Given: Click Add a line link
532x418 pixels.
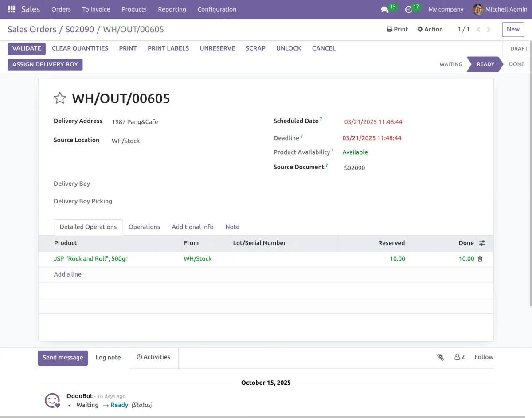Looking at the screenshot, I should tap(67, 274).
